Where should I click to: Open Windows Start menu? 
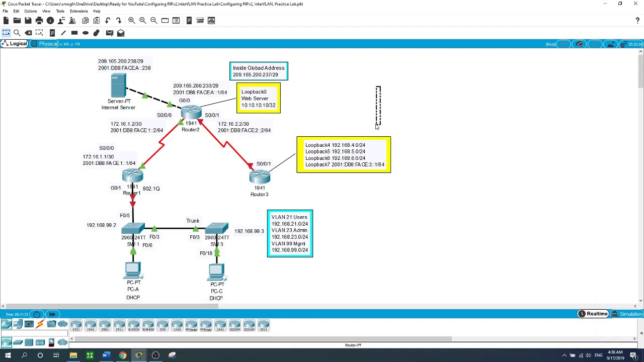click(8, 355)
